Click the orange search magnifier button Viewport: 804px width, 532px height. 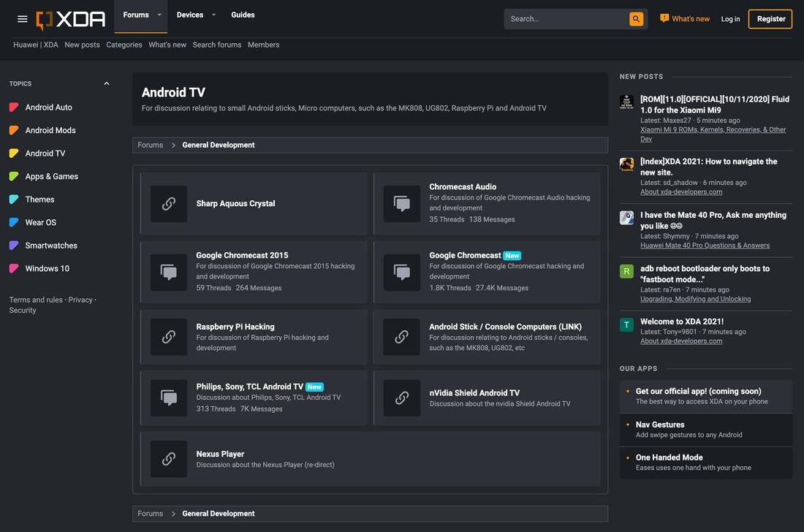point(635,18)
